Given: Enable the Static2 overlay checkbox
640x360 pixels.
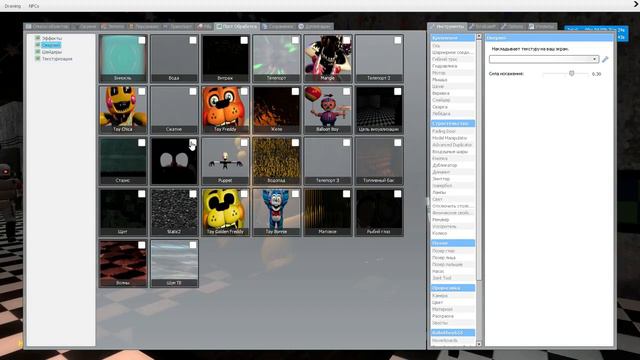Looking at the screenshot, I should coord(193,194).
